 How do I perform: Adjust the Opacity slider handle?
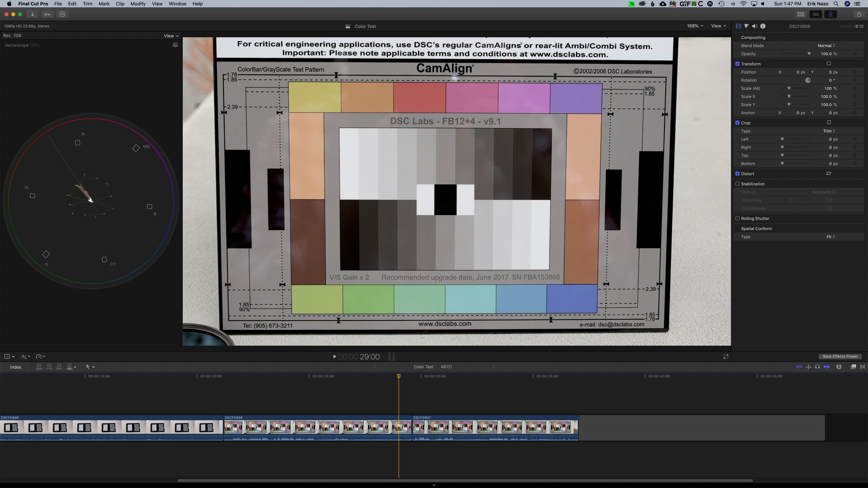click(x=809, y=54)
